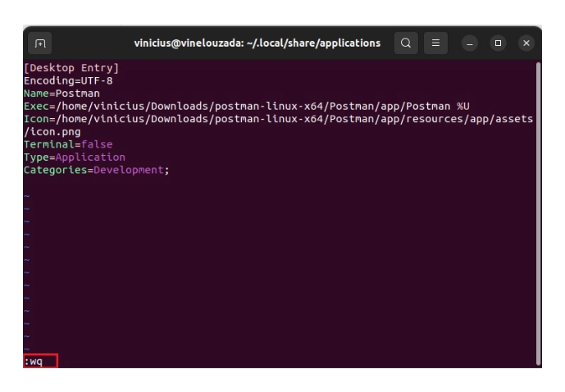
Task: Click the Terminal=false line
Action: tap(68, 144)
